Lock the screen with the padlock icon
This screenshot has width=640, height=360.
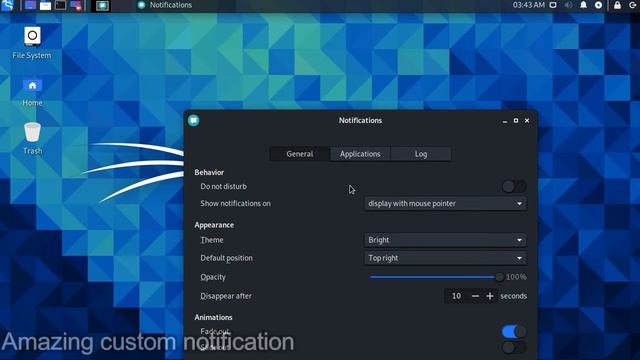click(x=617, y=5)
